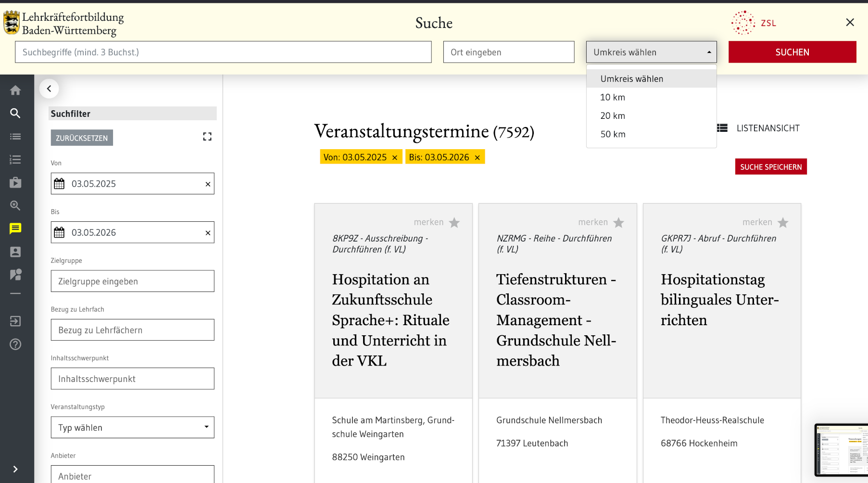Open the Veranstaltungstyp 'Typ wählen' dropdown

click(x=132, y=427)
